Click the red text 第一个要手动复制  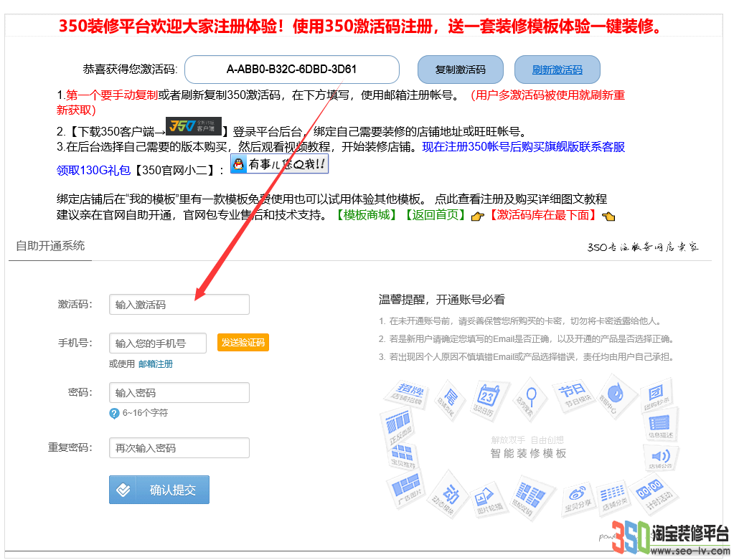coord(111,95)
